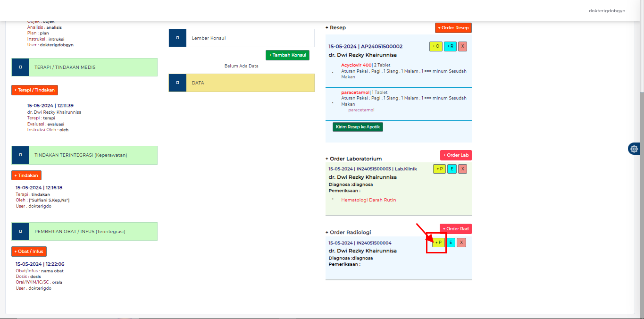Click the +P icon on lab order IN24051500003
Viewport: 644px width, 319px height.
tap(439, 168)
